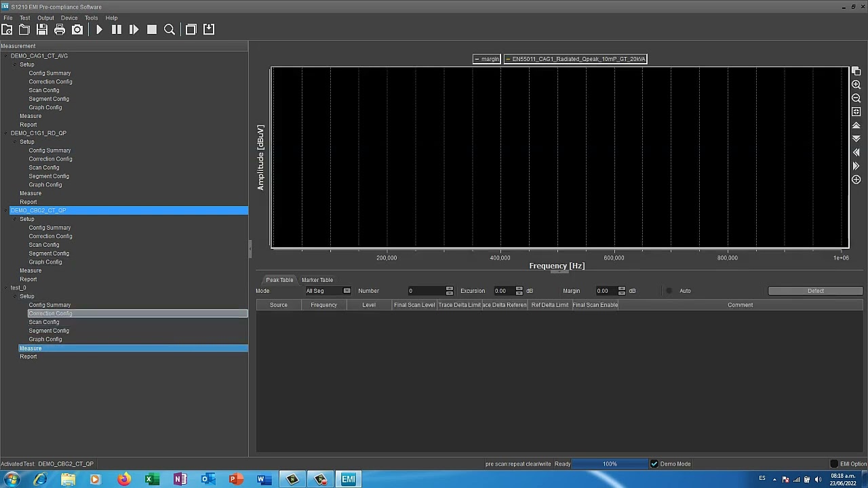Collapse the test_0 tree node
The width and height of the screenshot is (868, 488).
click(x=6, y=287)
